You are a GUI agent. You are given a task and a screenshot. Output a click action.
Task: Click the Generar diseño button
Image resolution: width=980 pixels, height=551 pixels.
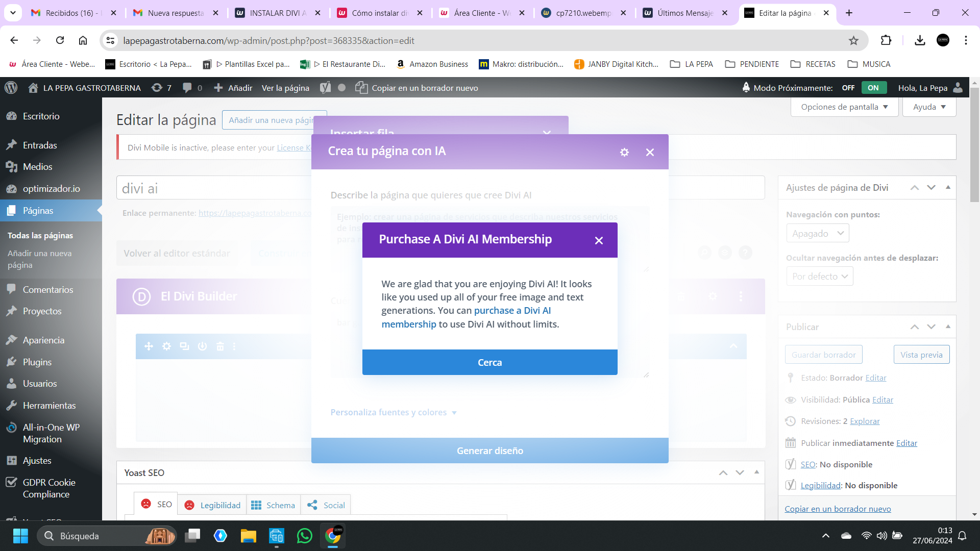coord(489,450)
